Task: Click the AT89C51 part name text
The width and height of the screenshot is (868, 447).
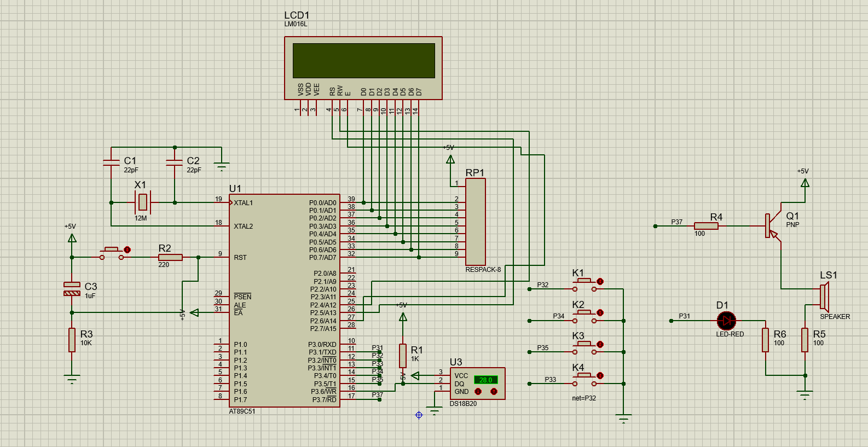Action: [242, 411]
